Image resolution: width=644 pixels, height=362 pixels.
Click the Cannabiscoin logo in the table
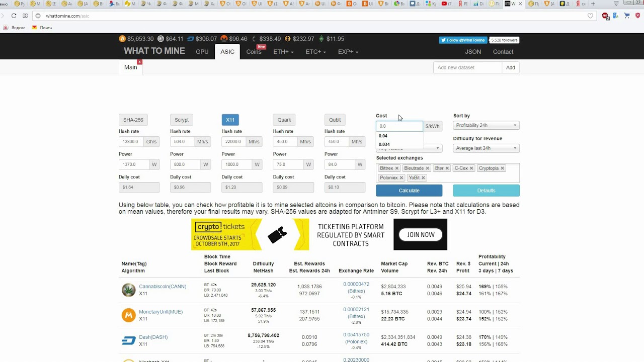129,290
